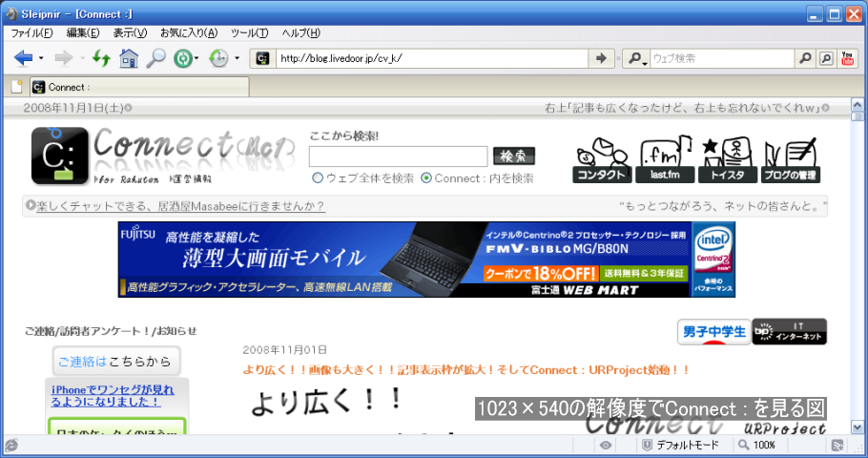Follow the 居酒屋Masabee chat link
868x458 pixels.
[180, 206]
